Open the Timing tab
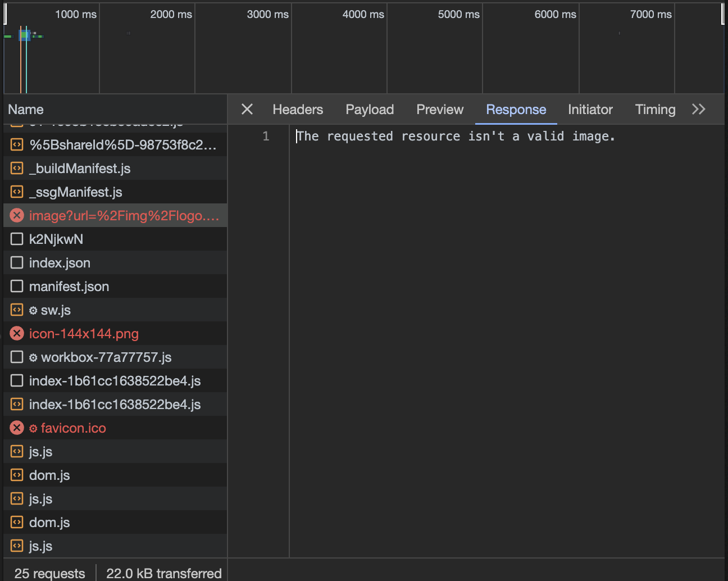Screen dimensions: 728x581 655,109
